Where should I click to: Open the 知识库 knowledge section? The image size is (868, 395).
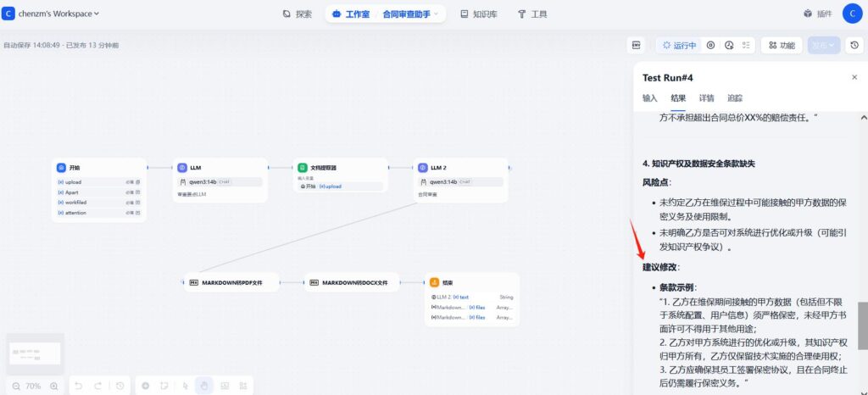pyautogui.click(x=478, y=14)
